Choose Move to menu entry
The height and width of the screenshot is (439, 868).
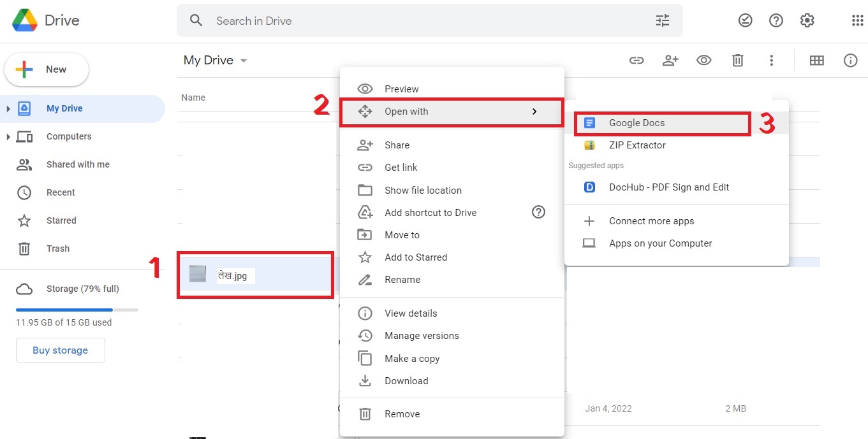click(x=452, y=234)
